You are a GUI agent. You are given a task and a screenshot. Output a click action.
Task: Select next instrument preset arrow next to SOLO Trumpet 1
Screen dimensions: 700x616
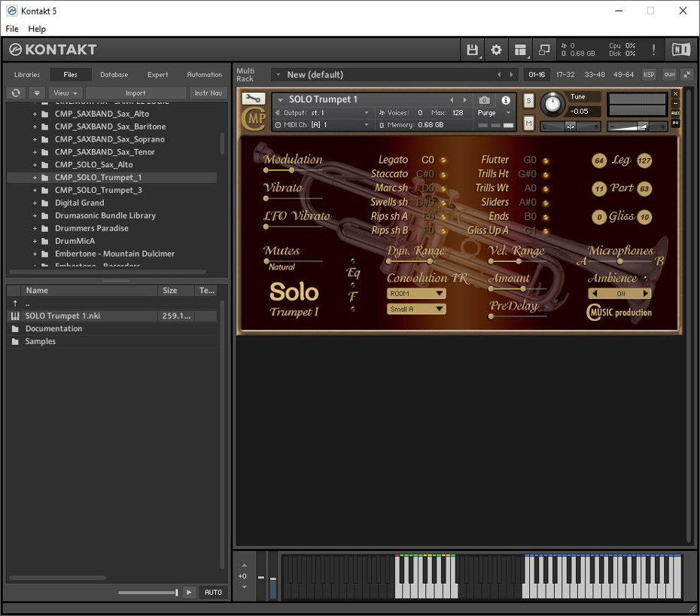(464, 100)
